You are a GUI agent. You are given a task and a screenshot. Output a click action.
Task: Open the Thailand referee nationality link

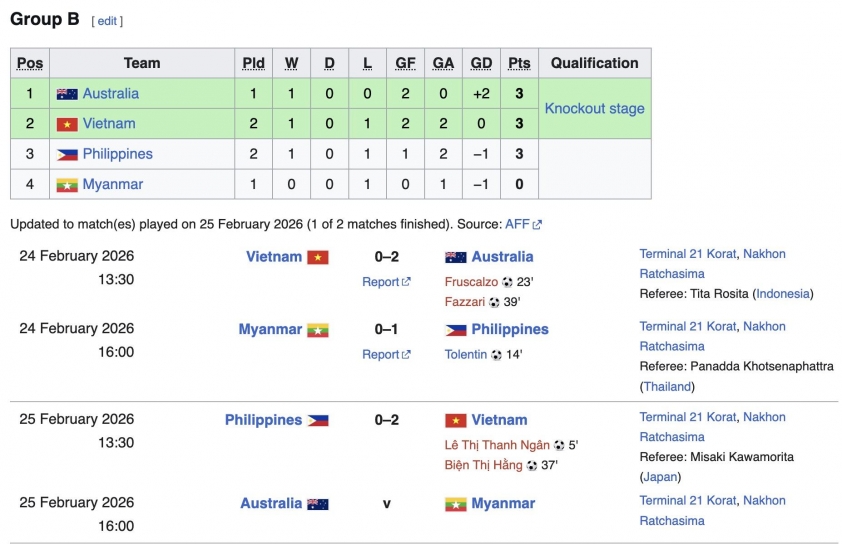point(667,386)
